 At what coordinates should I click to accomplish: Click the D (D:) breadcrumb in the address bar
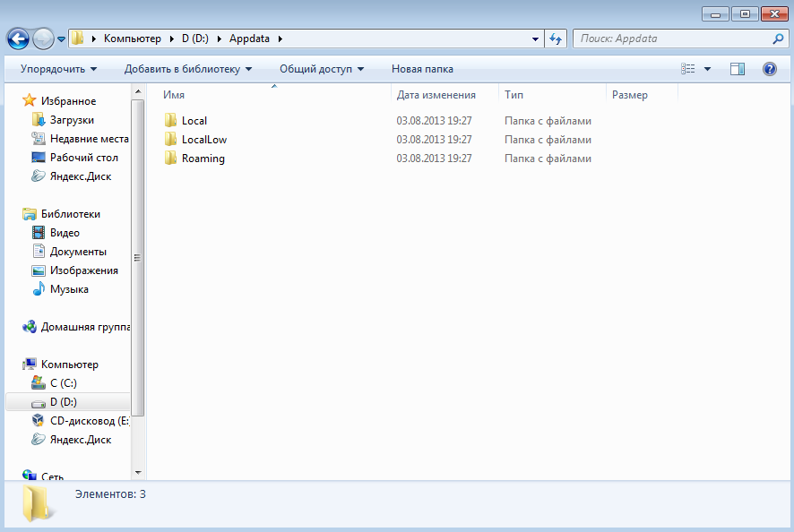click(195, 39)
